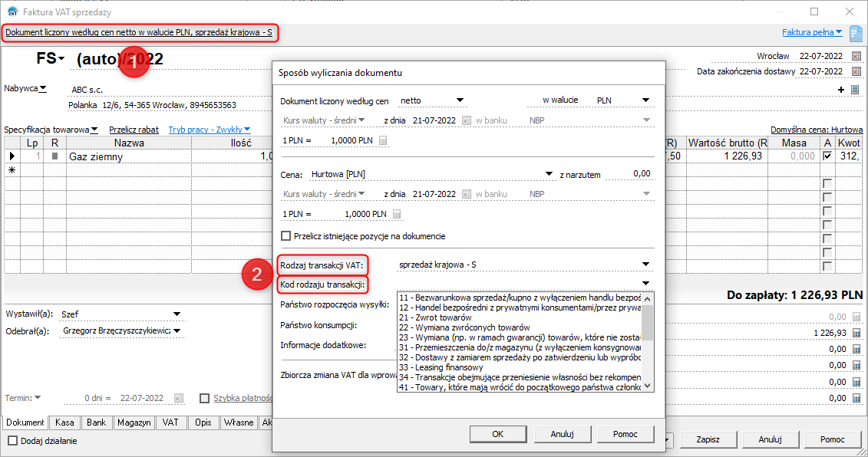868x457 pixels.
Task: Select 33 - Leasing finansowy option
Action: pos(520,367)
